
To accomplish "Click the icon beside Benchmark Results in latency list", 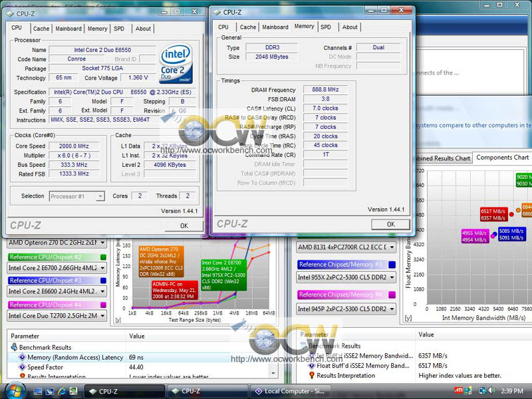I will (14, 347).
